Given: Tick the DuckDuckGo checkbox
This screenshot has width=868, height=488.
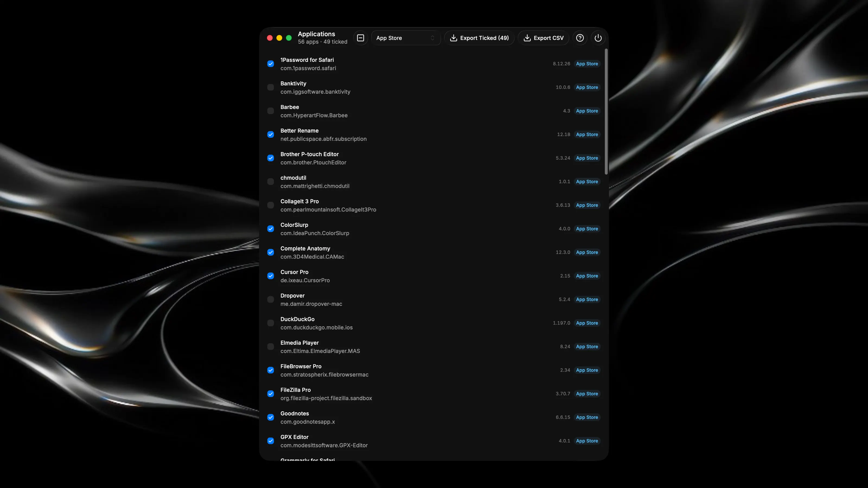Looking at the screenshot, I should 271,323.
